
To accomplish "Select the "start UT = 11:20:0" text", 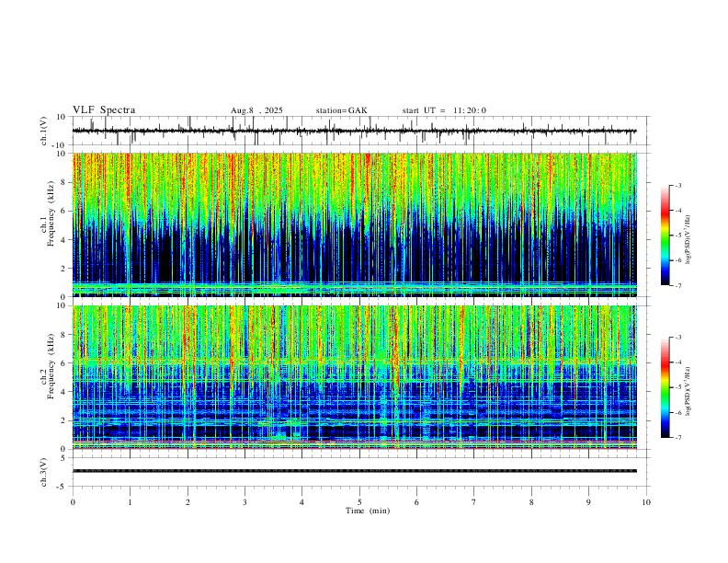I will point(444,110).
